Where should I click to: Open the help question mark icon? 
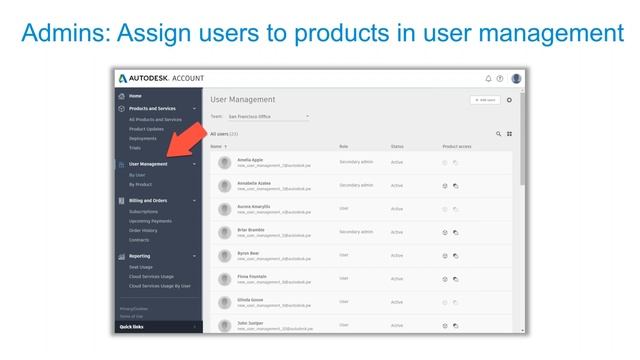tap(500, 78)
